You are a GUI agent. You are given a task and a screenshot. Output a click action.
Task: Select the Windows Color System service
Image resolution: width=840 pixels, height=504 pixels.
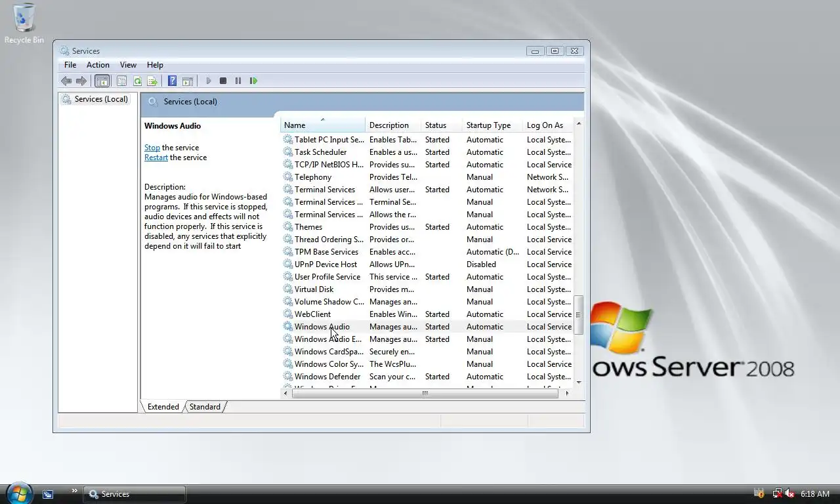[x=329, y=364]
